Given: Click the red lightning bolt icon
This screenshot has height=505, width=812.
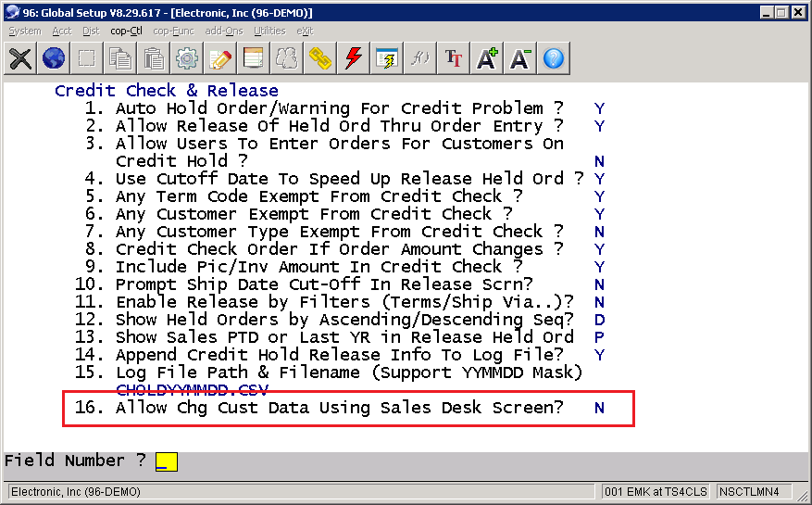Looking at the screenshot, I should [x=353, y=58].
